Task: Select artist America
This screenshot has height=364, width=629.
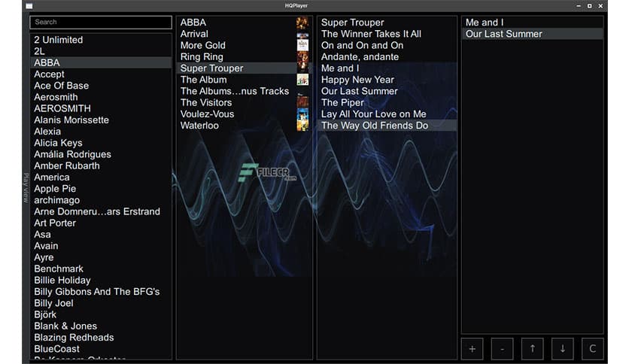Action: [101, 177]
